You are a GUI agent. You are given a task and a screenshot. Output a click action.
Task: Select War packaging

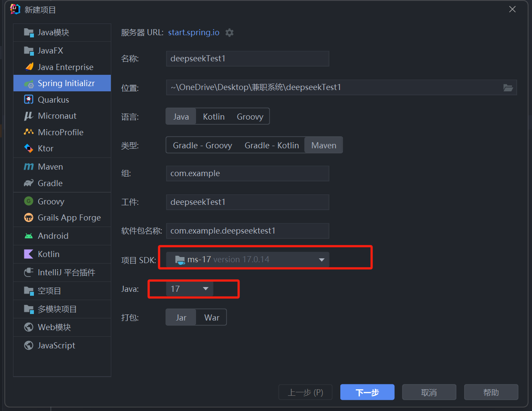[x=212, y=317]
